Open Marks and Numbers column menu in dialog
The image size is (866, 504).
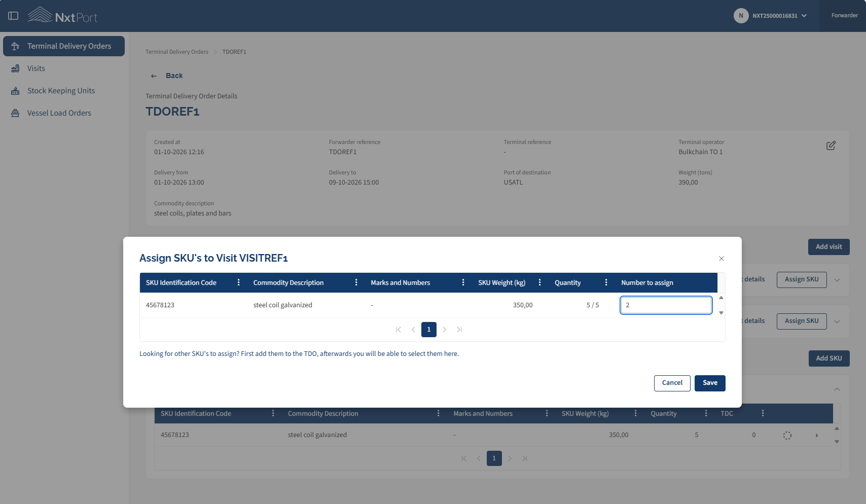(x=463, y=282)
